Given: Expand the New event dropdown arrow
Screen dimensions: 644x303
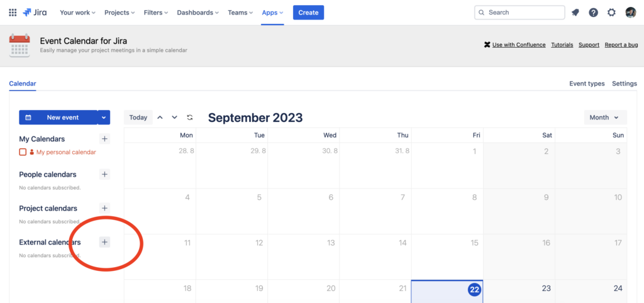Looking at the screenshot, I should tap(104, 118).
